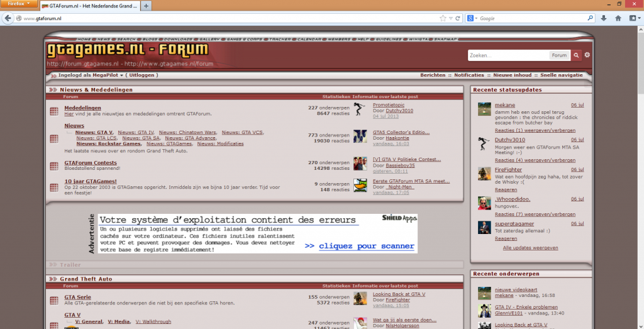The width and height of the screenshot is (644, 329).
Task: Click the gtagames.nl - Forum logo
Action: click(x=127, y=50)
